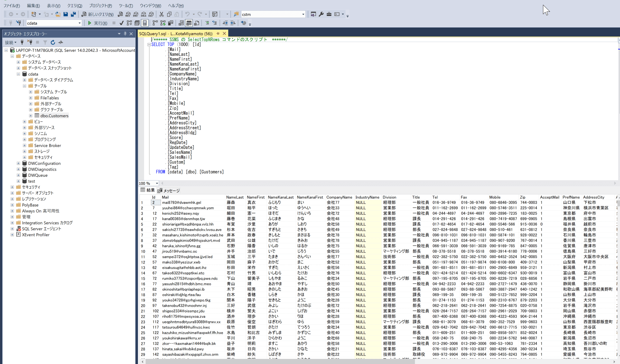This screenshot has width=620, height=364.
Task: Refresh the Object Explorer
Action: pos(53,42)
